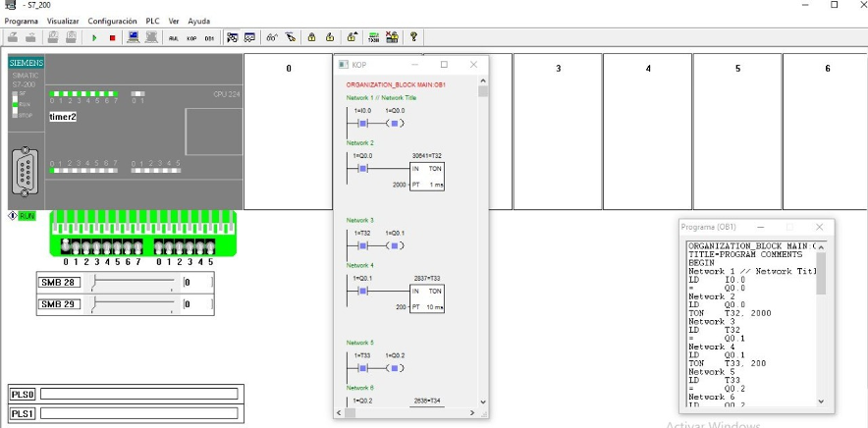
Task: Toggle input switch 0 in the six-switch bank
Action: pyautogui.click(x=159, y=247)
